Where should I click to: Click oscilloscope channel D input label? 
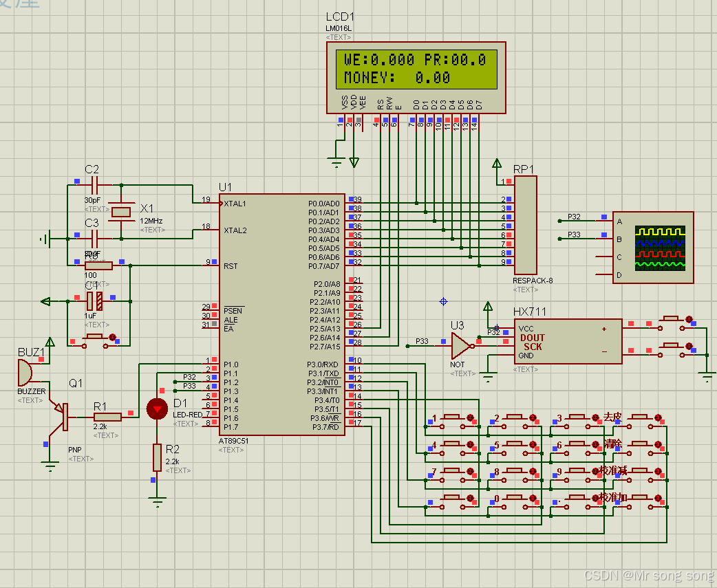click(x=619, y=275)
